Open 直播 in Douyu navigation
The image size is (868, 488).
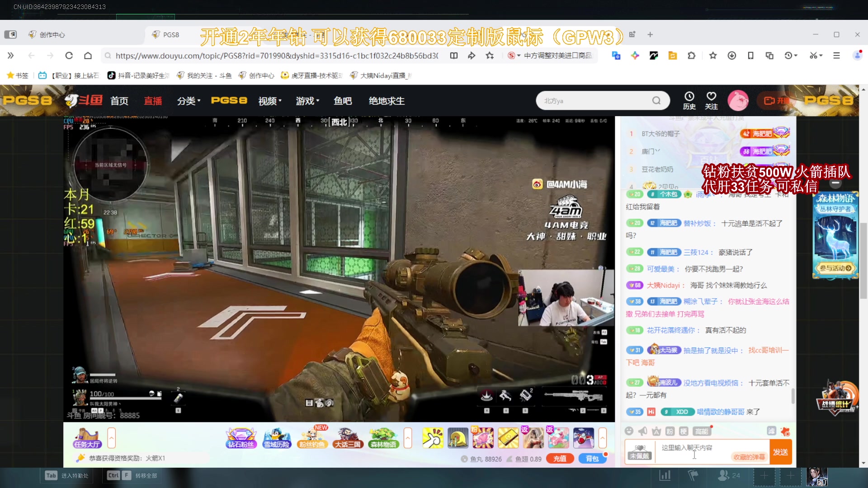[x=153, y=101]
